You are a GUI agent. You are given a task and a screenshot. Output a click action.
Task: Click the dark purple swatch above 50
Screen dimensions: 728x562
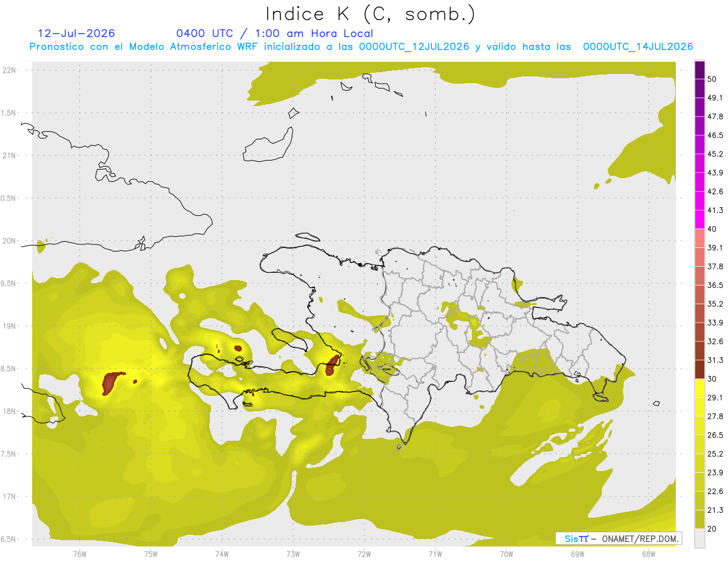[x=700, y=70]
